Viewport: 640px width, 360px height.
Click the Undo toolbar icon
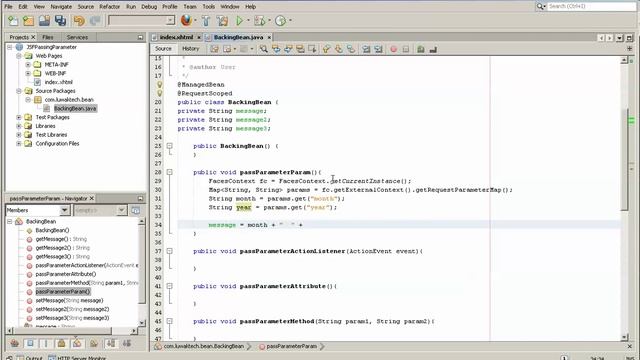[79, 20]
